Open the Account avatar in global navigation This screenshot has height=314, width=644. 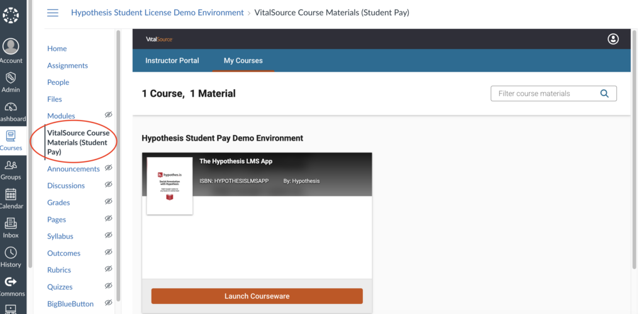11,46
